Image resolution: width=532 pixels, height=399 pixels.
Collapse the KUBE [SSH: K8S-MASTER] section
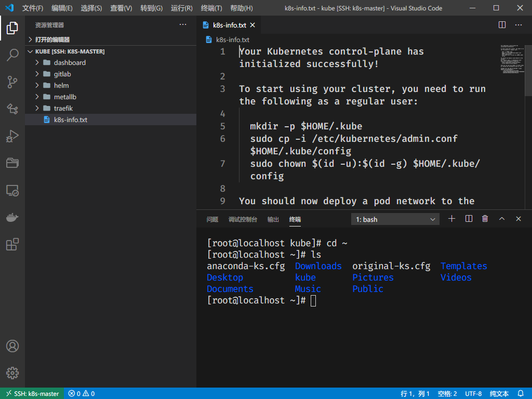[x=111, y=51]
